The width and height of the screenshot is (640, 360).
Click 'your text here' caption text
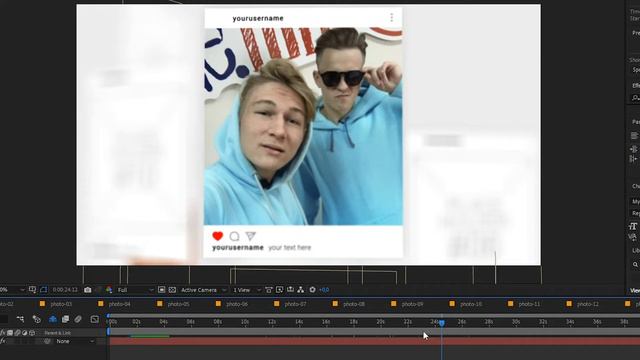tap(290, 247)
